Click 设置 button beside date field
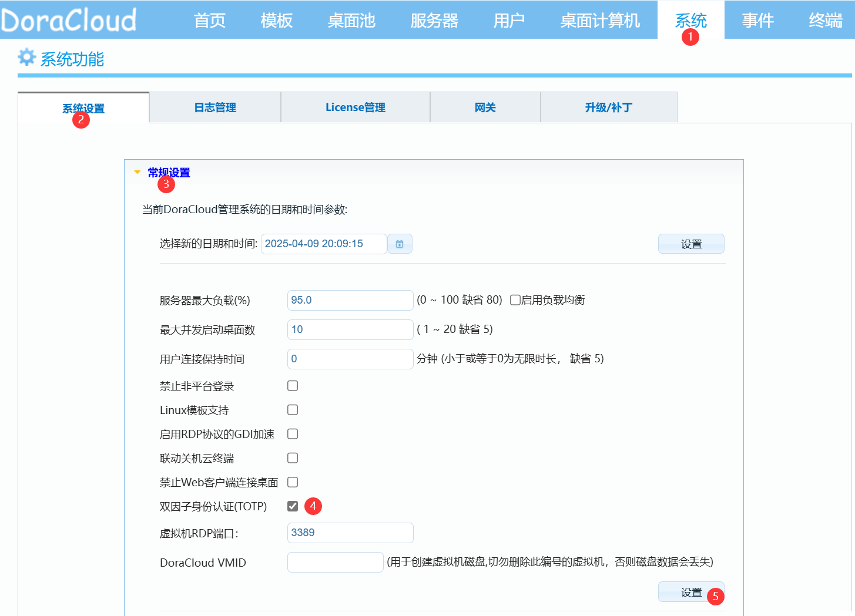855x616 pixels. point(691,244)
